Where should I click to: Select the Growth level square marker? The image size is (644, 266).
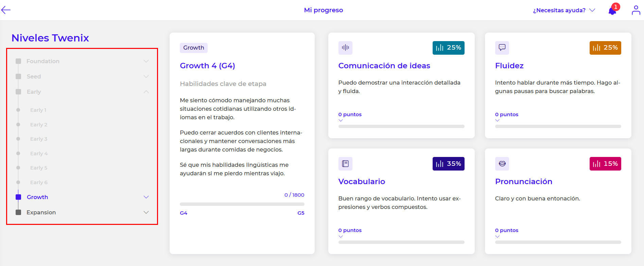coord(19,197)
